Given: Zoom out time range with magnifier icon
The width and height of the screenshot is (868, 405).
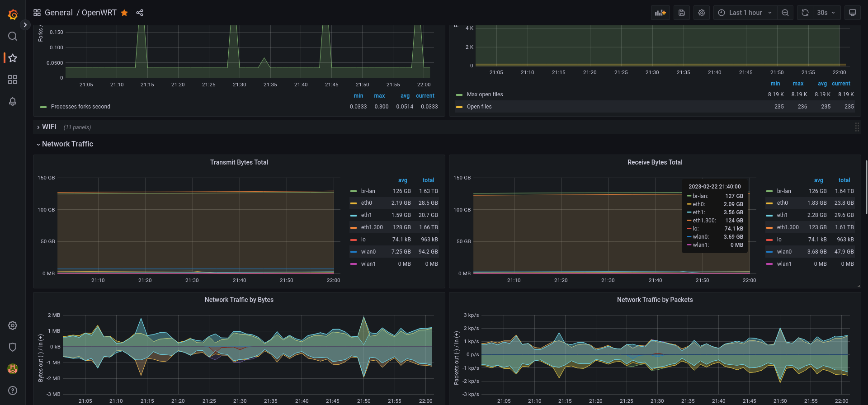Looking at the screenshot, I should (785, 13).
